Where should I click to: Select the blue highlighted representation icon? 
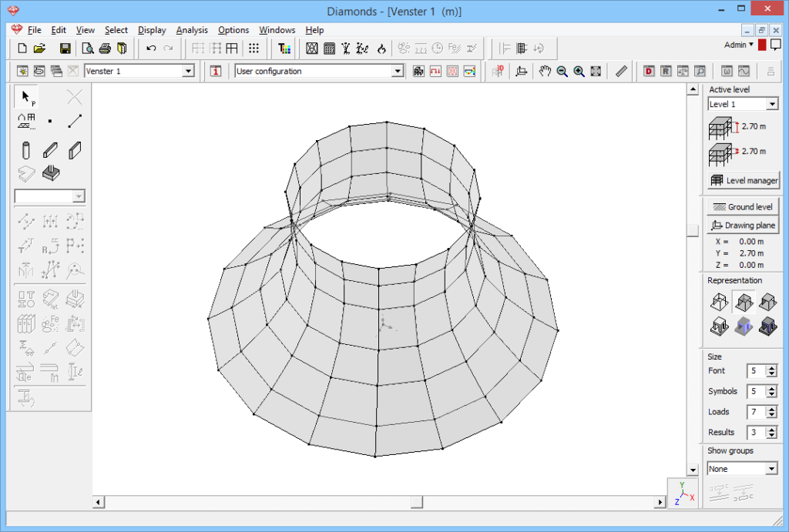click(x=744, y=326)
